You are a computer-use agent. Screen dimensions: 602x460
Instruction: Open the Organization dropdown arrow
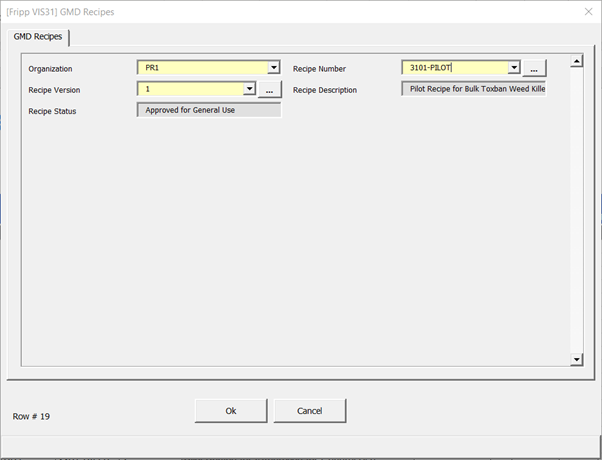tap(273, 68)
